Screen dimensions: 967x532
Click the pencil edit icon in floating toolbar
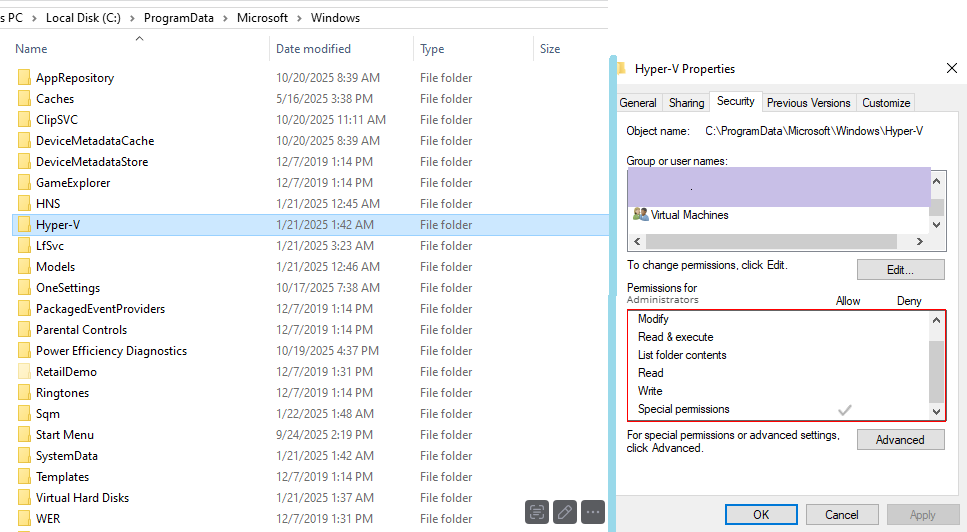click(565, 512)
